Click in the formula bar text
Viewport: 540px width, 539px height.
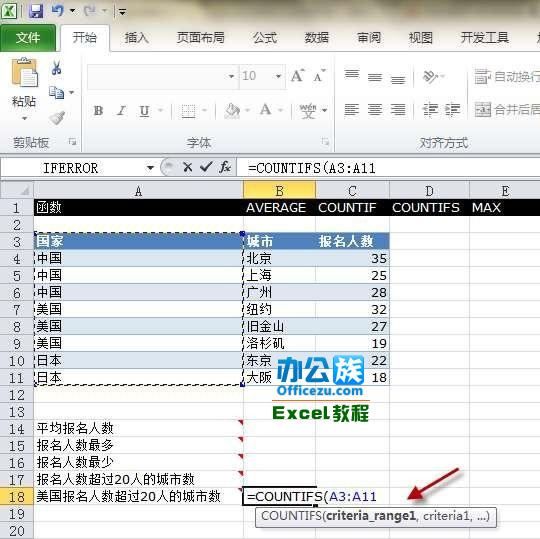point(312,168)
